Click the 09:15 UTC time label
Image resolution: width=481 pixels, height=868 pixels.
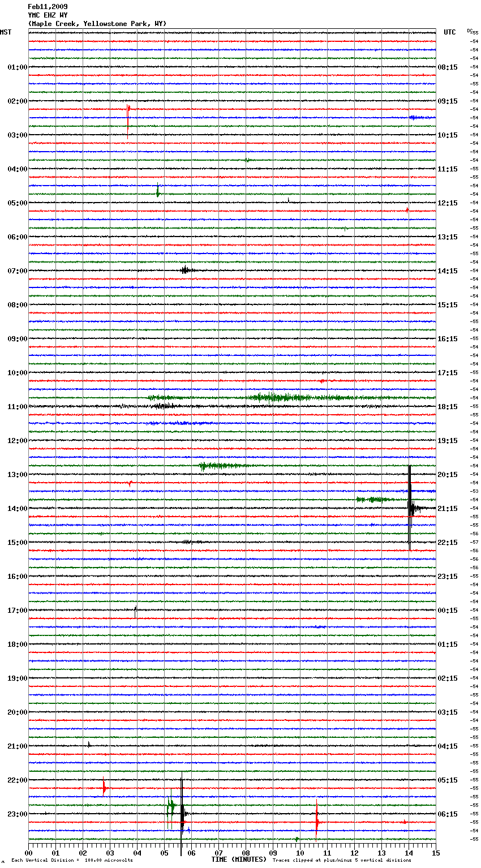[x=448, y=101]
